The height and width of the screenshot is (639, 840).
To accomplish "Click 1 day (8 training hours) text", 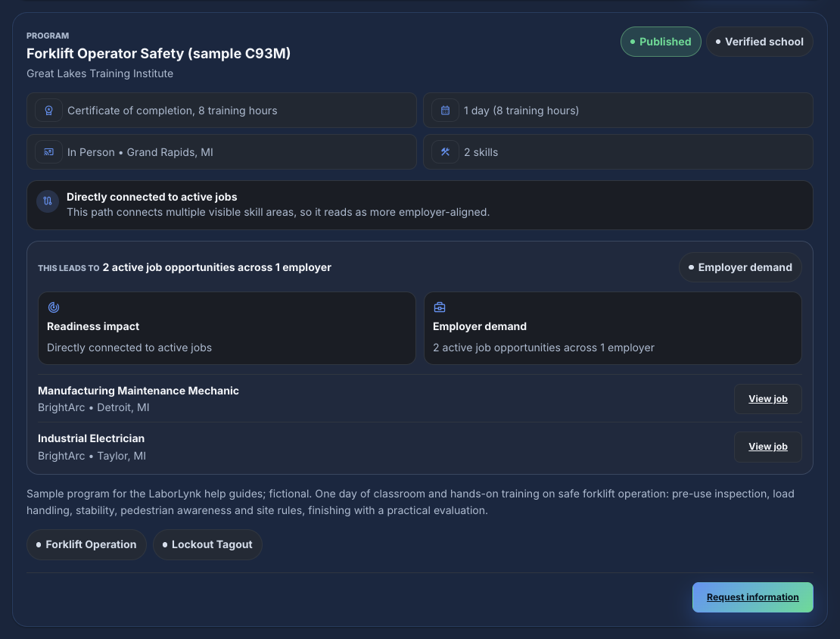I will [x=521, y=111].
